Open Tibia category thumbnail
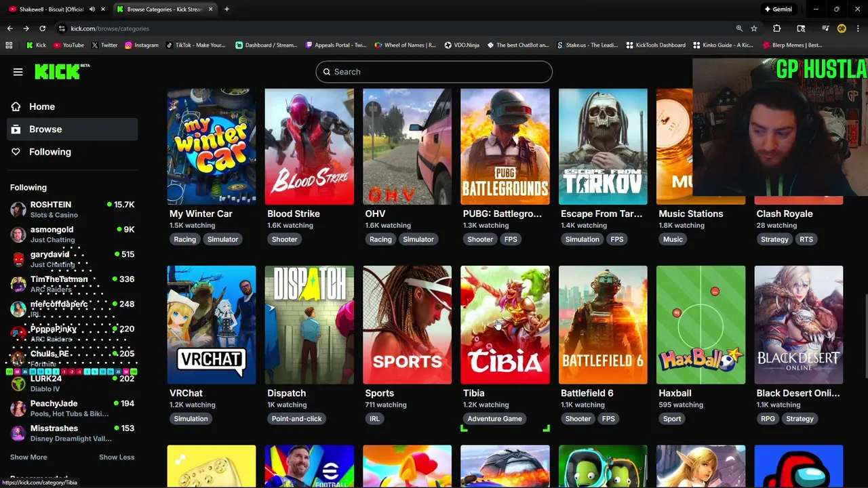Viewport: 868px width, 488px height. point(505,325)
